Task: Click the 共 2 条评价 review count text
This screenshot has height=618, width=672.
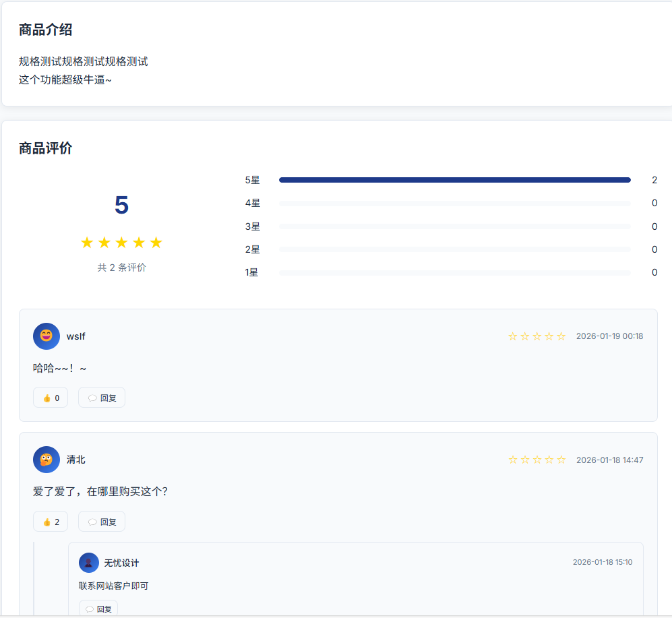Action: [x=121, y=267]
